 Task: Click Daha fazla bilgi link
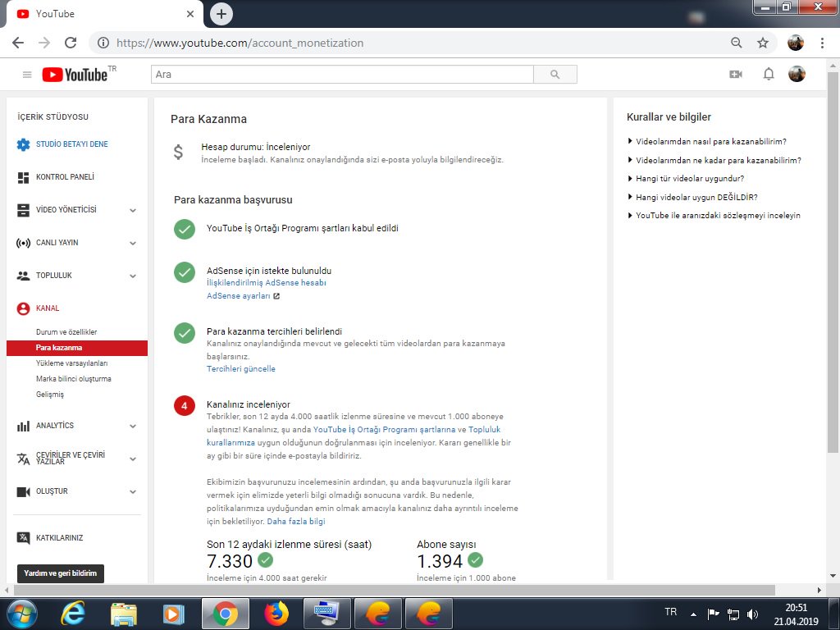click(295, 521)
